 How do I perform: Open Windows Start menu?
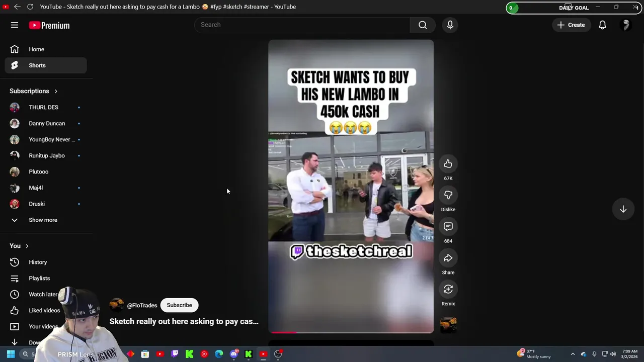pyautogui.click(x=11, y=354)
